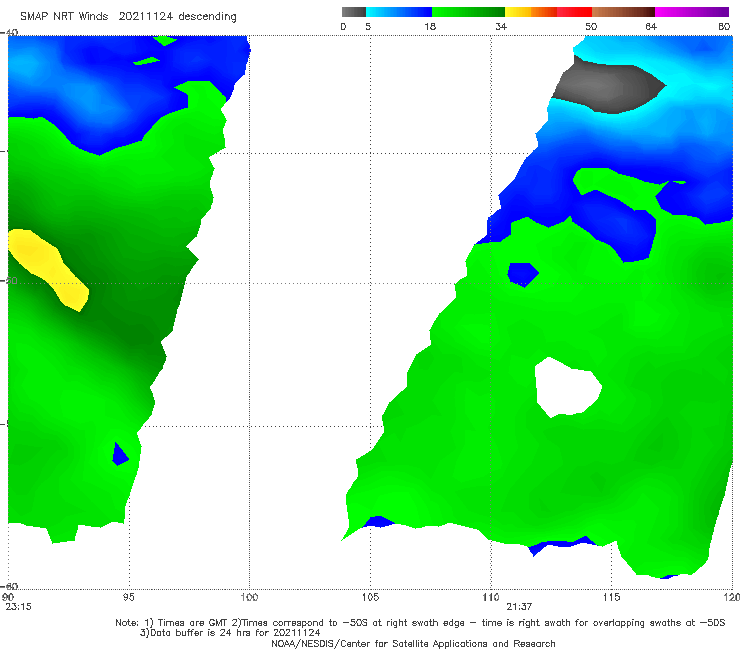Click the latitude label "-60"
740x650 pixels.
point(10,586)
